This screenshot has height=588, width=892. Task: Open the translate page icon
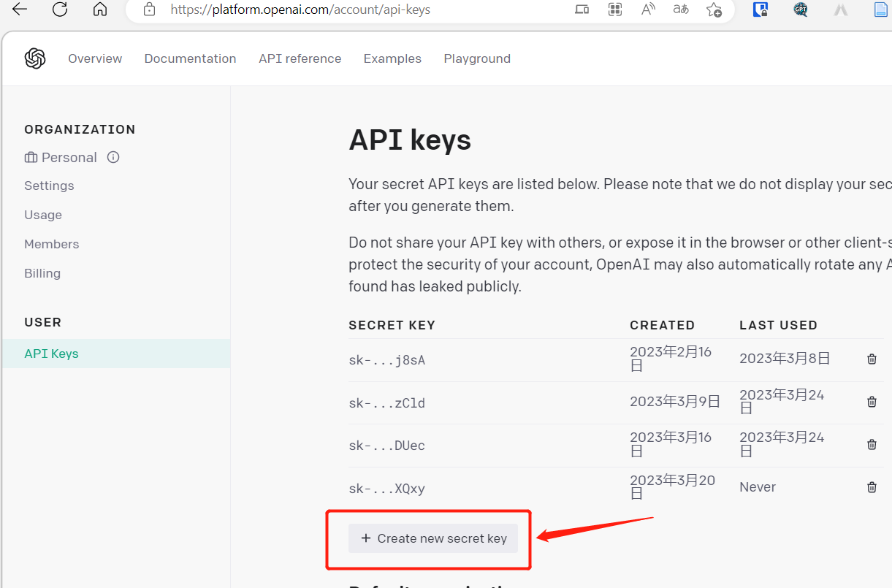point(681,9)
